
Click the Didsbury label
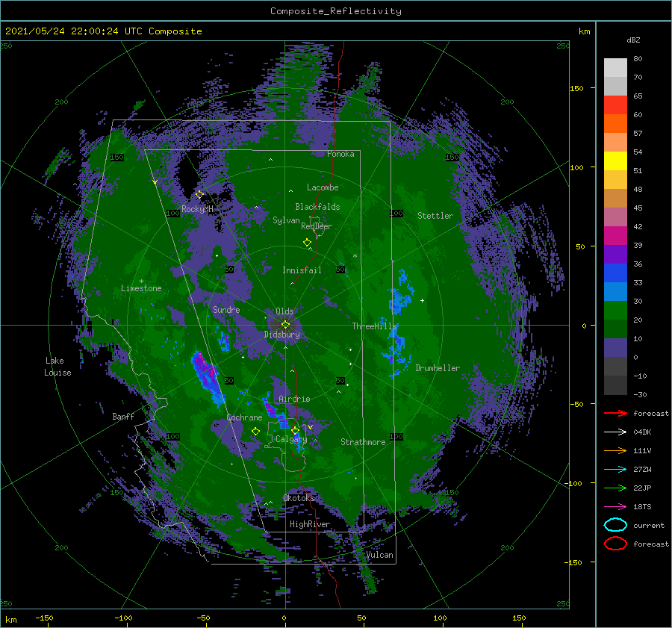click(281, 335)
